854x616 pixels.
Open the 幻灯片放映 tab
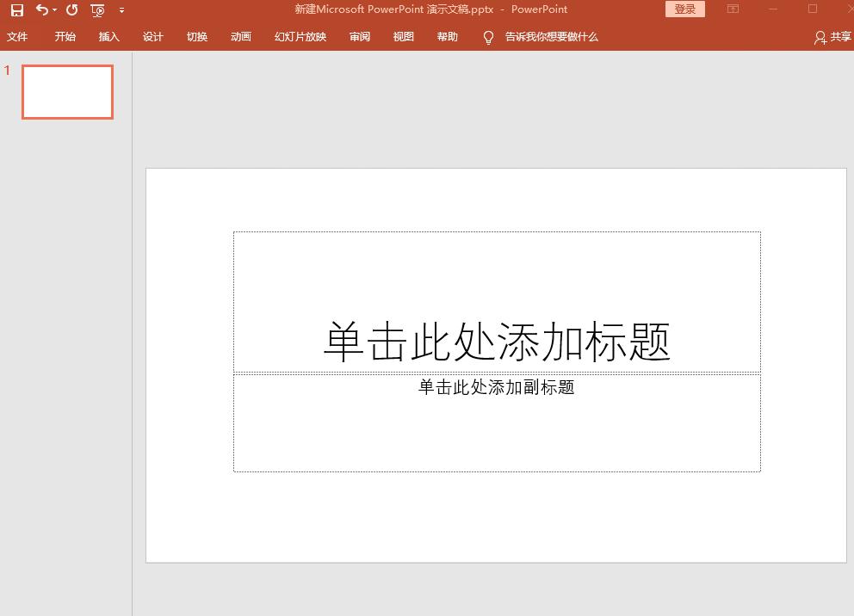pos(300,37)
